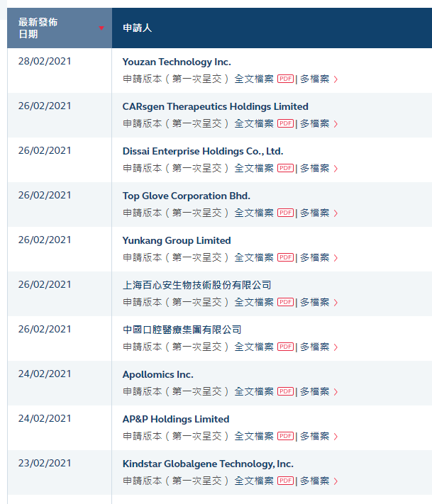Click 全文檔案 link for Kindstar Globalgene Technology
This screenshot has width=432, height=504.
coord(254,481)
